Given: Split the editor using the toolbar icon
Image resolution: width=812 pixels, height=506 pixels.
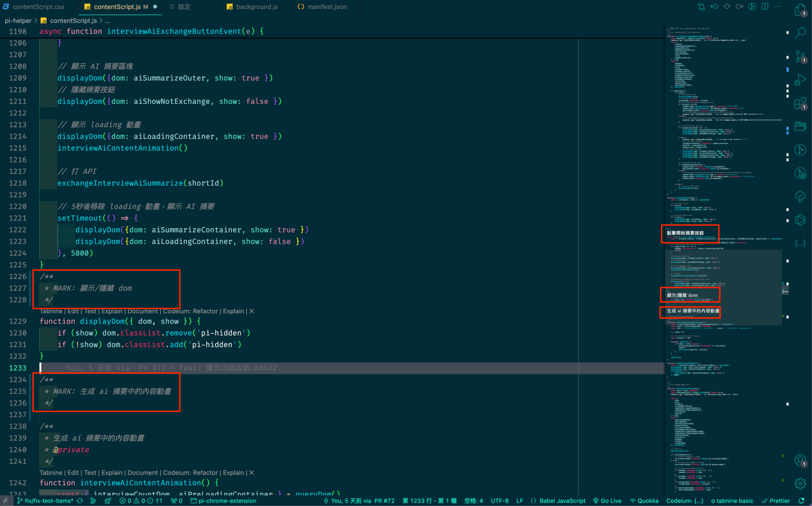Looking at the screenshot, I should pos(765,6).
